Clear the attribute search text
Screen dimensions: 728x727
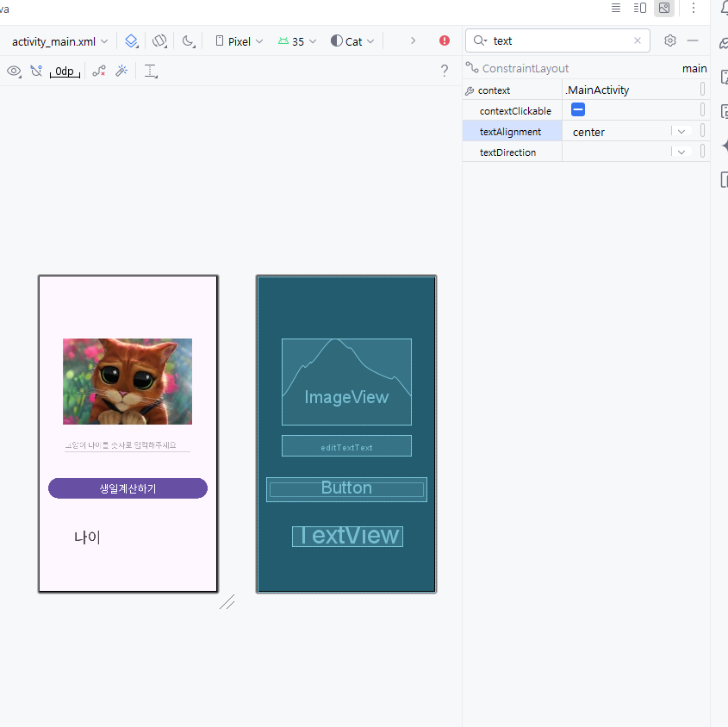tap(638, 40)
